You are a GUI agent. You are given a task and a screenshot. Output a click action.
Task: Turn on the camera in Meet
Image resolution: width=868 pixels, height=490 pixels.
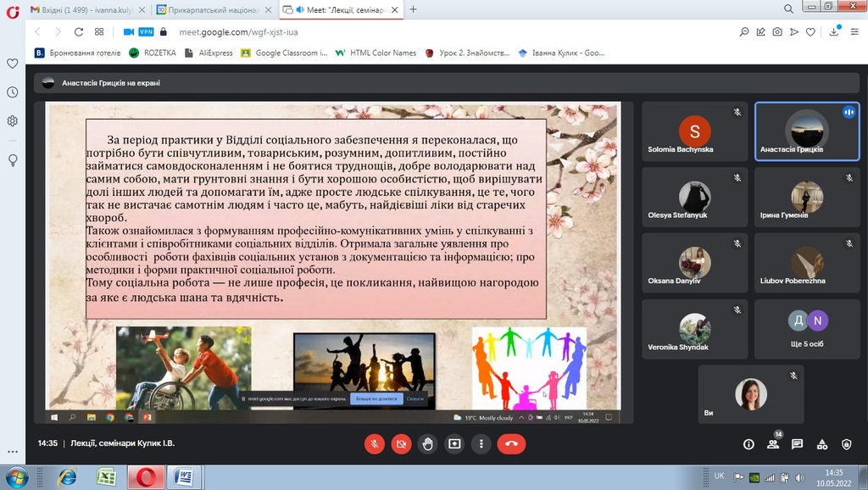pyautogui.click(x=401, y=443)
